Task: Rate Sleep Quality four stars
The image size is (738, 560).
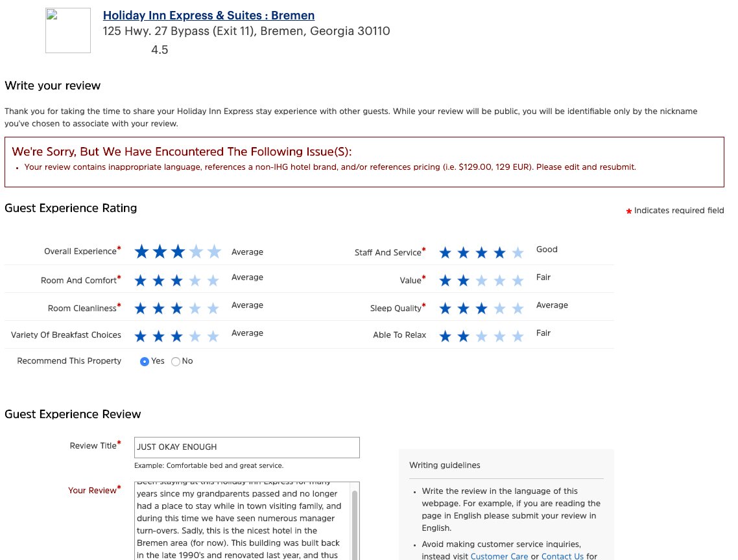Action: (x=499, y=309)
